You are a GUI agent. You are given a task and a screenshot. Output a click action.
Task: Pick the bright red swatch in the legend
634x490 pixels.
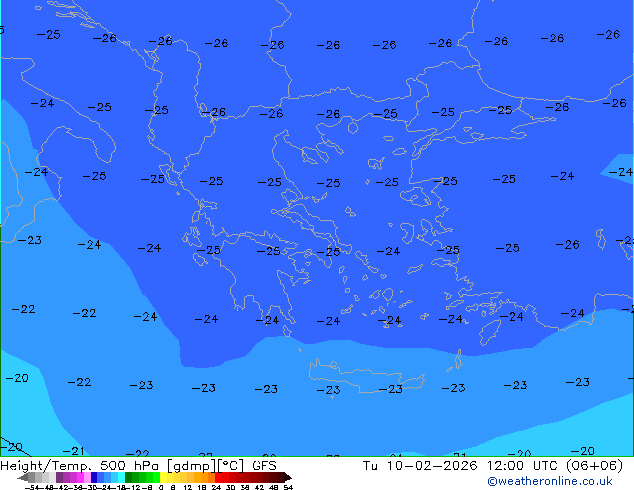[218, 477]
